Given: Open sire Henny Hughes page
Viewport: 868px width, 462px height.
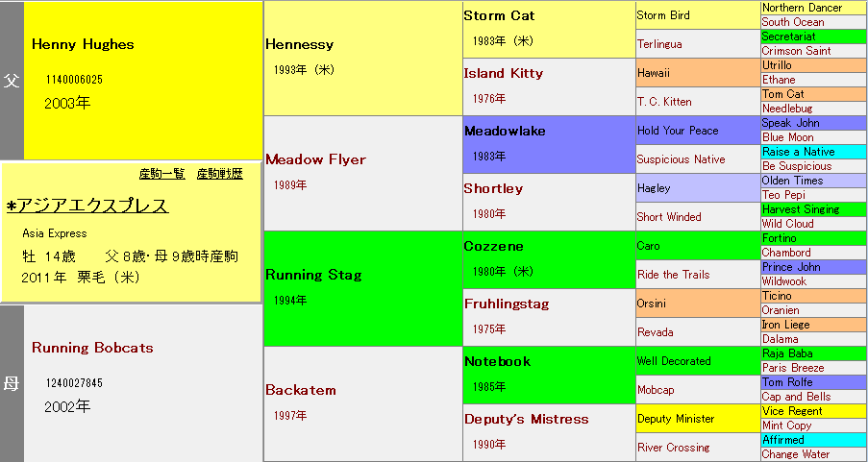Looking at the screenshot, I should 83,44.
